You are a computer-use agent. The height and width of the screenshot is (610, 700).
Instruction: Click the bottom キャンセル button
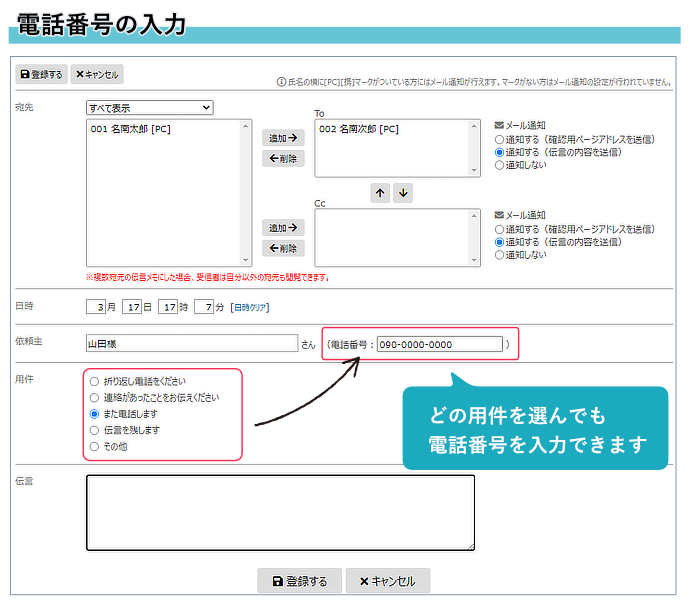click(x=387, y=581)
